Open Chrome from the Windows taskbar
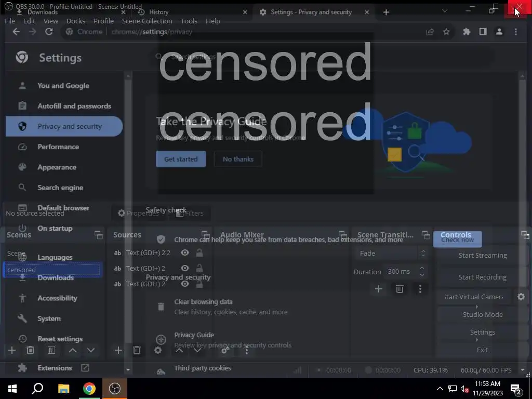 tap(89, 389)
